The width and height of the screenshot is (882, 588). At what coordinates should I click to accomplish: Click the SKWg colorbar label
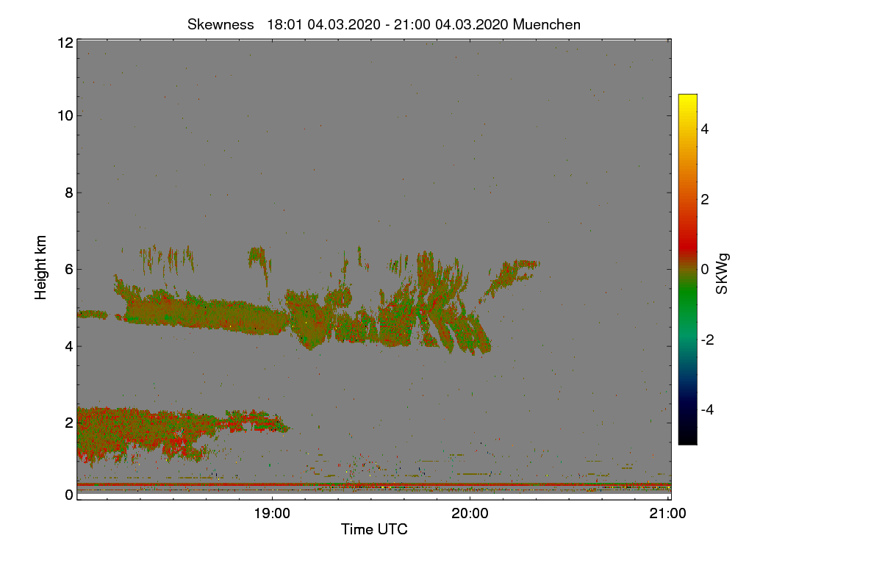723,273
